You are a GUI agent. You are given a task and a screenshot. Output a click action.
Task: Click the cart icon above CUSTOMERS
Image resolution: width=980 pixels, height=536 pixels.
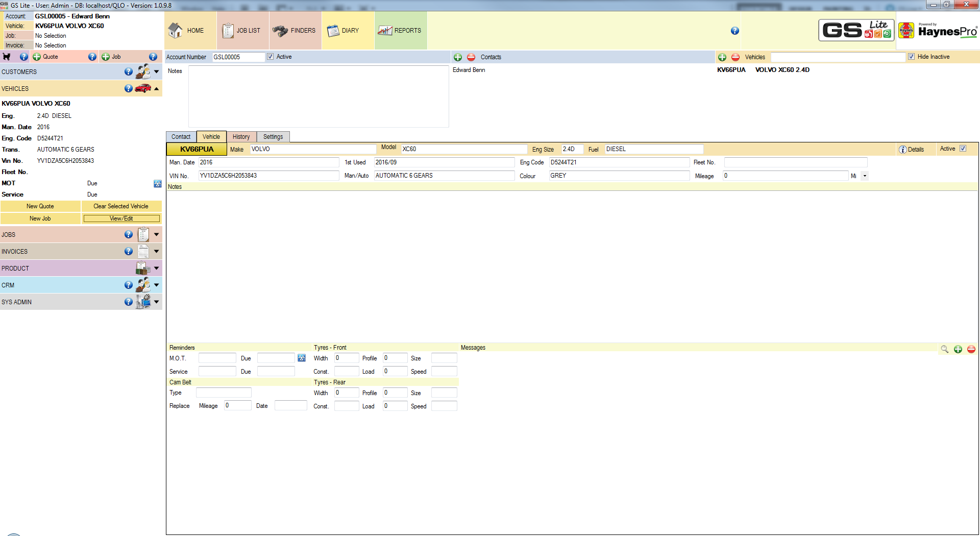click(x=7, y=57)
